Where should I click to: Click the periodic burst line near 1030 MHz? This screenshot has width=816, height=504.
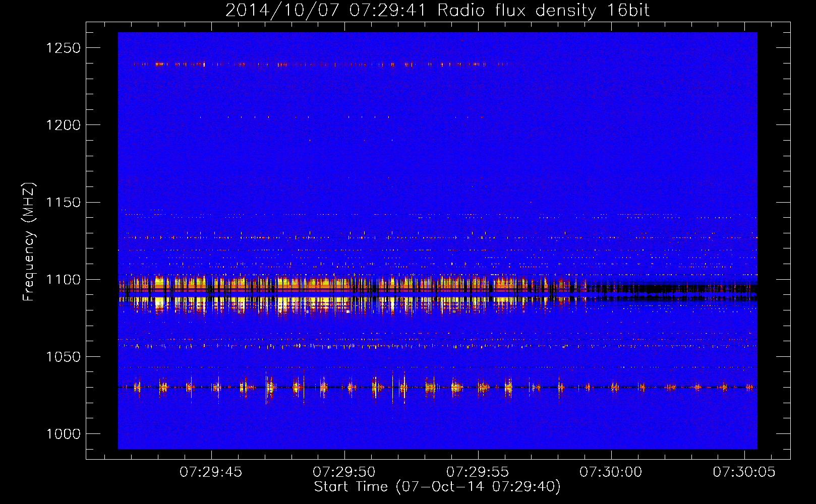(437, 387)
